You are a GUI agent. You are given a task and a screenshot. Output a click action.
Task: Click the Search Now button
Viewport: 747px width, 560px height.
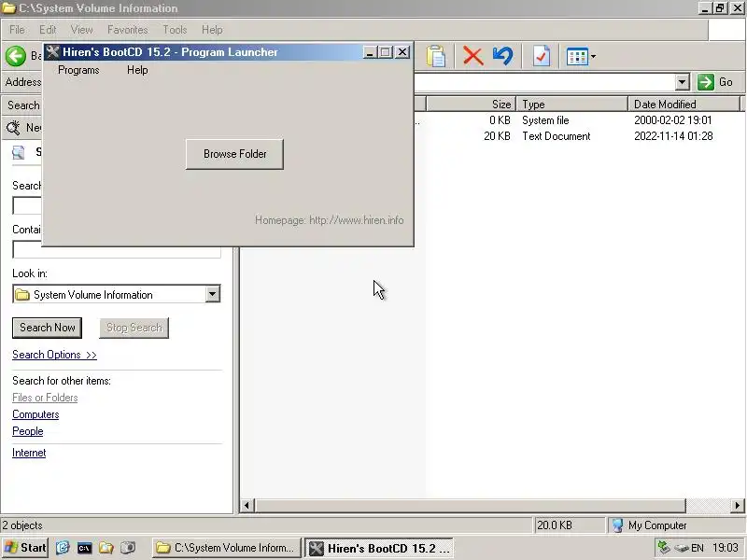(x=48, y=328)
